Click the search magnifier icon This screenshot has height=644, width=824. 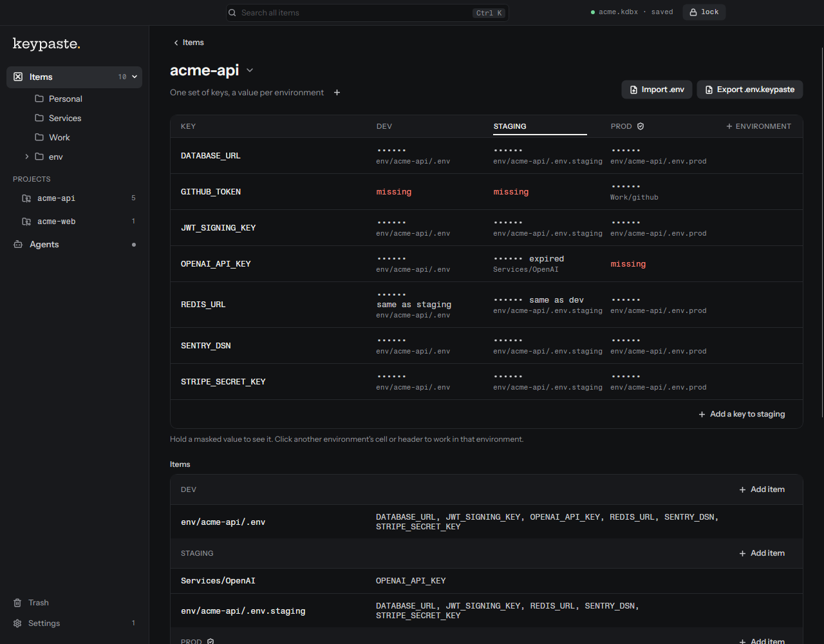point(233,13)
